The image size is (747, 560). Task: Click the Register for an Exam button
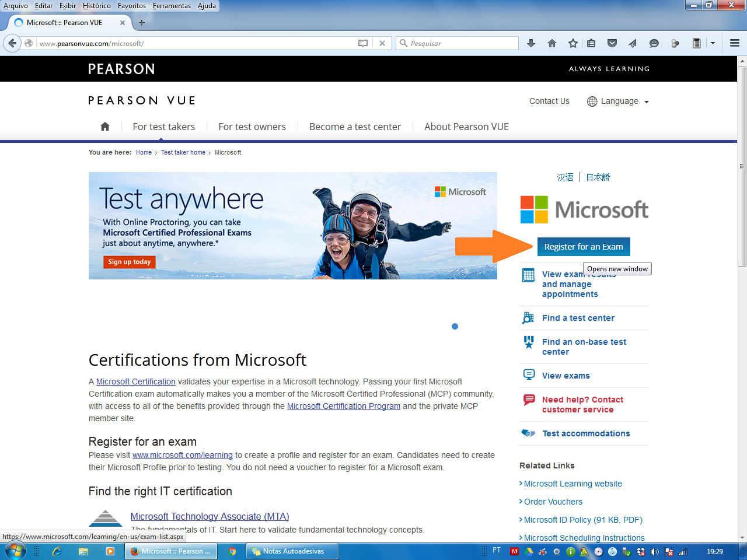[x=584, y=247]
